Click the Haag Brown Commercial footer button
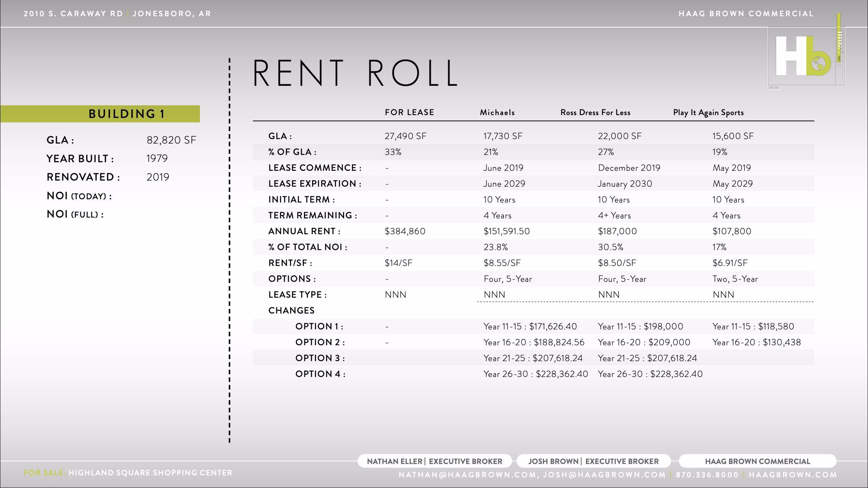868x488 pixels. tap(757, 461)
